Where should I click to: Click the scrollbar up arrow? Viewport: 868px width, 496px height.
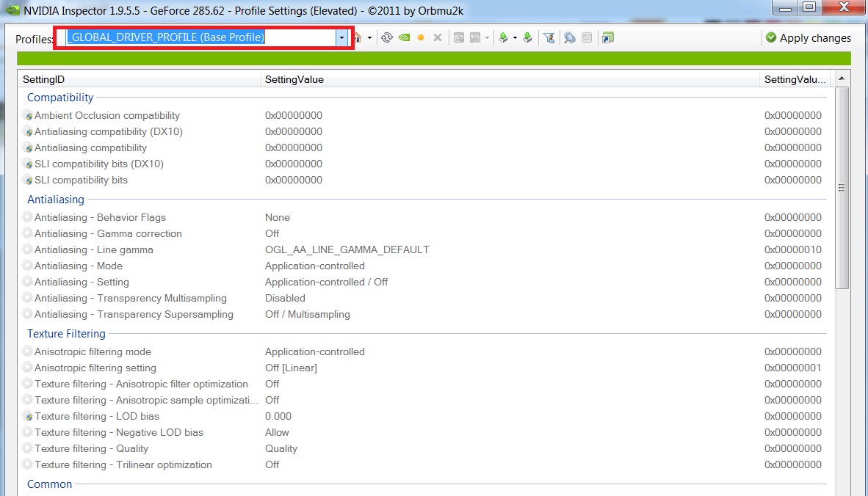point(842,79)
